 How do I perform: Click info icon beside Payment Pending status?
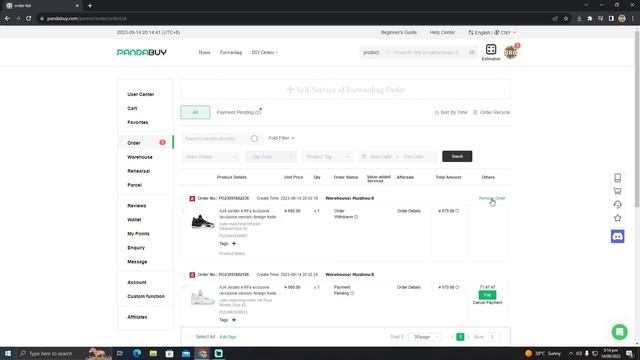[352, 293]
